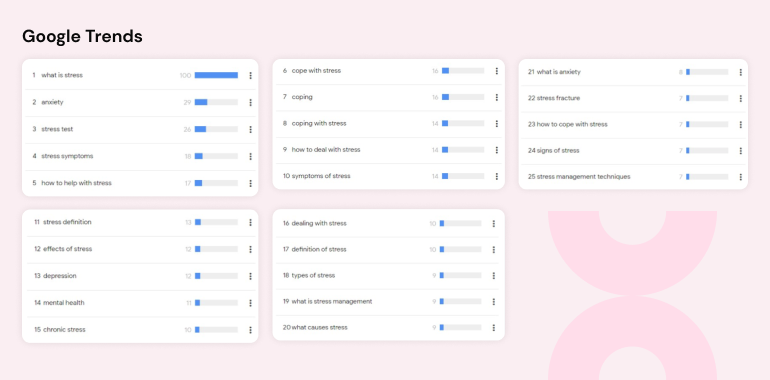Click the 'anxiety' query at rank 2
This screenshot has width=770, height=380.
point(52,102)
